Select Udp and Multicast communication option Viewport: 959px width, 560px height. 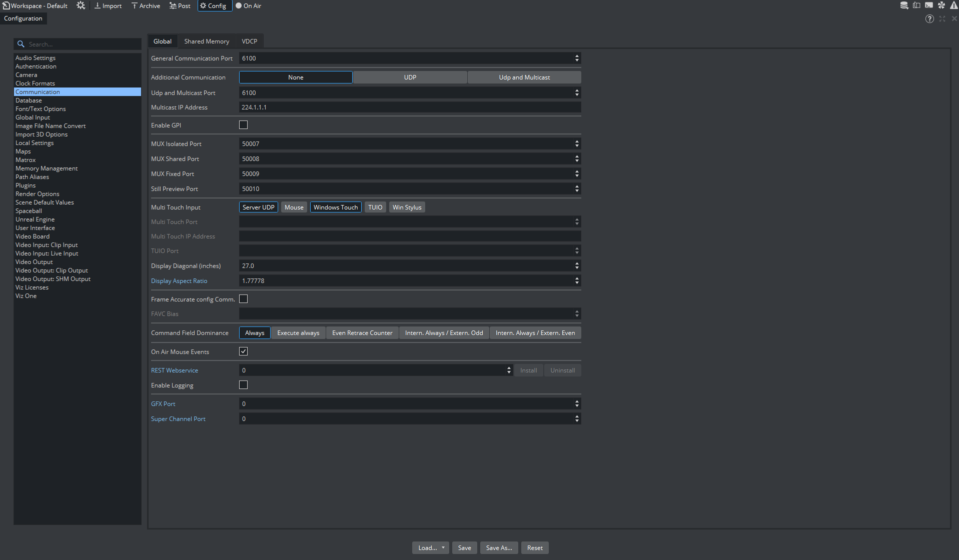point(524,77)
